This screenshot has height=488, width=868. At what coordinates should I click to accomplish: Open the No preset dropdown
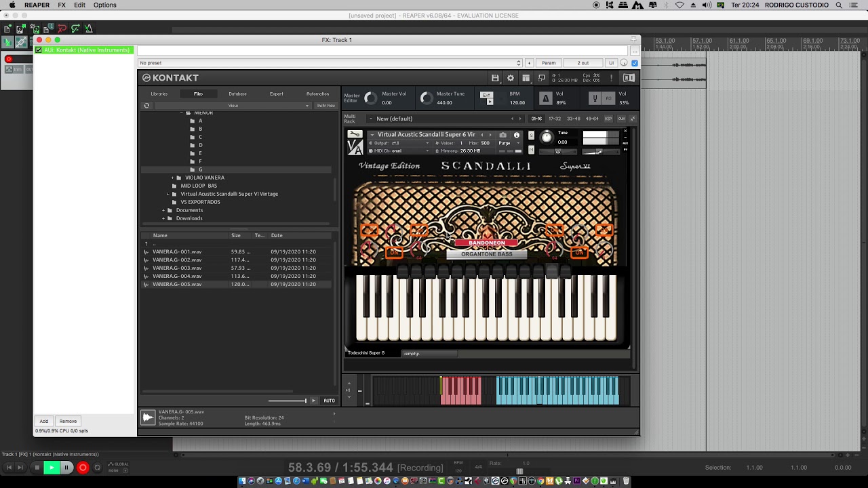[x=330, y=63]
